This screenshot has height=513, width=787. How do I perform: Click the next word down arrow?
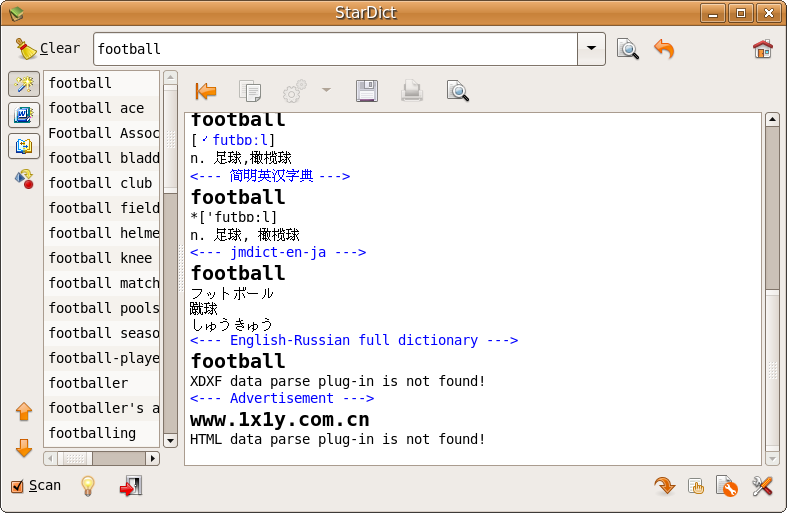pyautogui.click(x=24, y=448)
